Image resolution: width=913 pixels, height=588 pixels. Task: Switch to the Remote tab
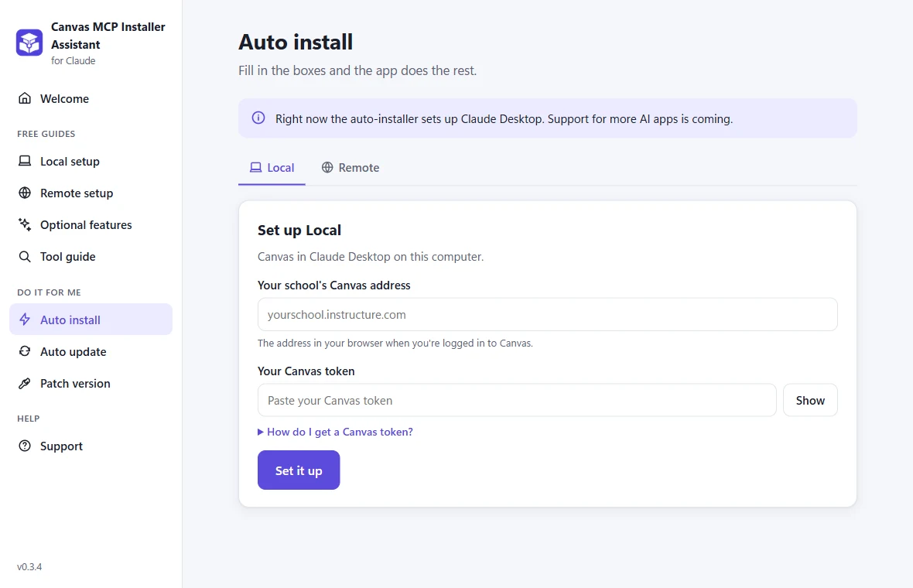click(x=350, y=168)
